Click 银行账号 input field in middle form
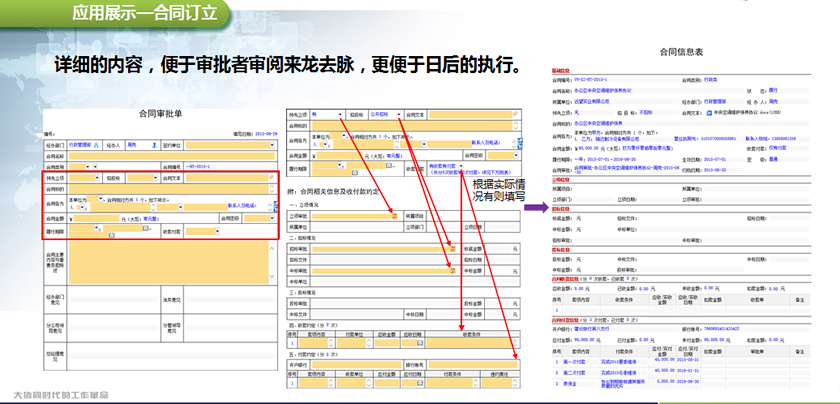The image size is (840, 404). 473,364
